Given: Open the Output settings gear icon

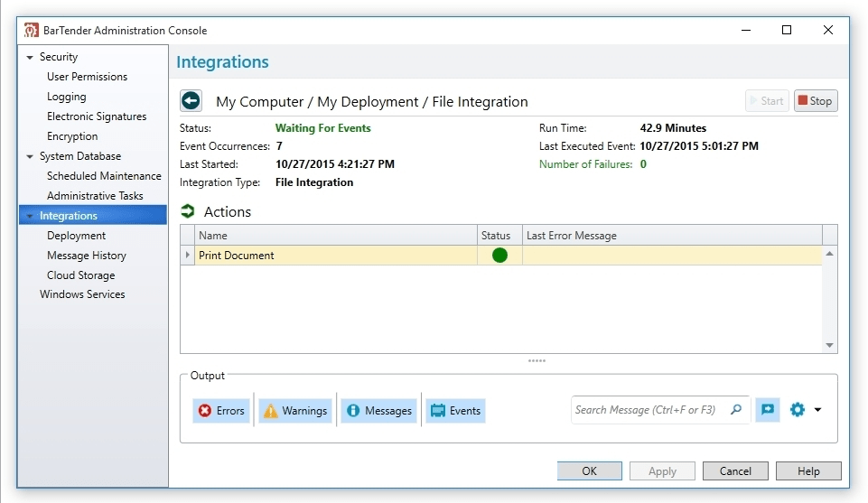Looking at the screenshot, I should pos(798,409).
